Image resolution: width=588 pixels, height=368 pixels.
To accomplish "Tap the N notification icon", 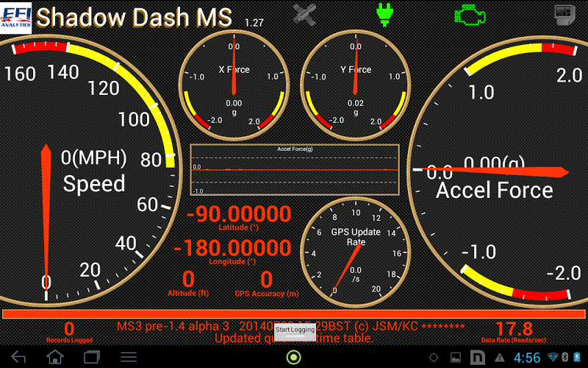I will coord(477,358).
